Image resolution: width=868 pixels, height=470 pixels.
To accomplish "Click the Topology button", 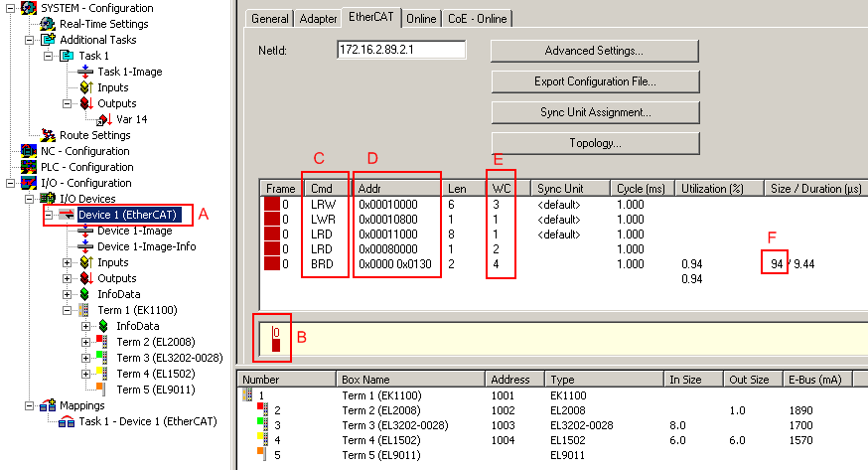I will click(x=595, y=143).
